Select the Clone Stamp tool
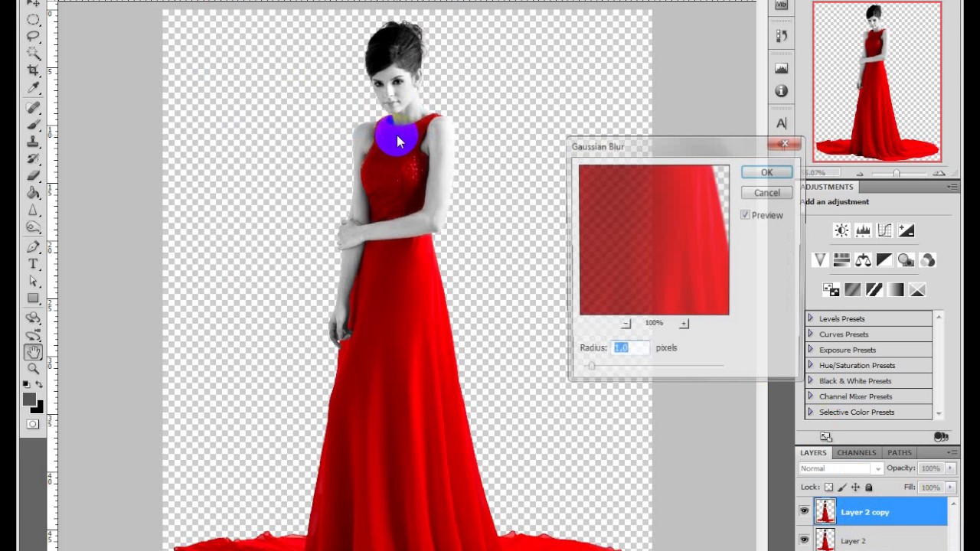 (33, 142)
